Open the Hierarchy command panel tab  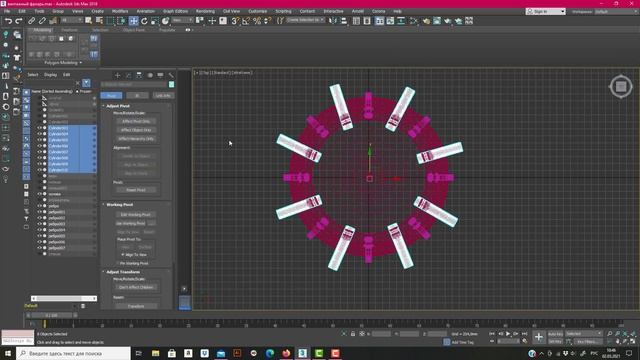pos(139,75)
